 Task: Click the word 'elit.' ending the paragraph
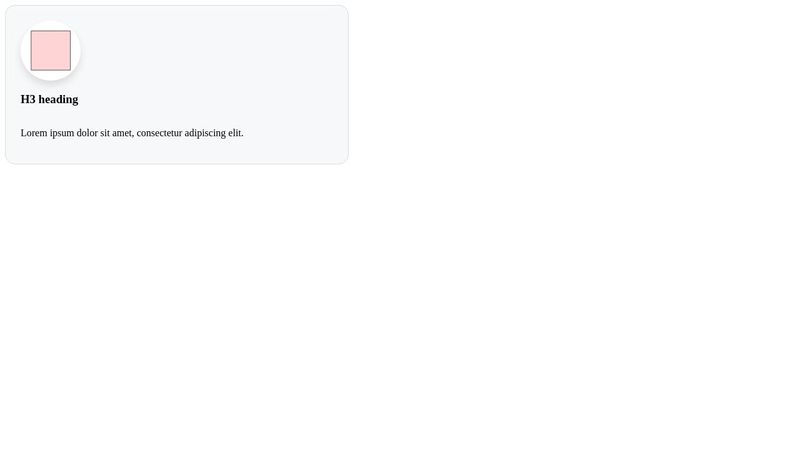point(236,133)
